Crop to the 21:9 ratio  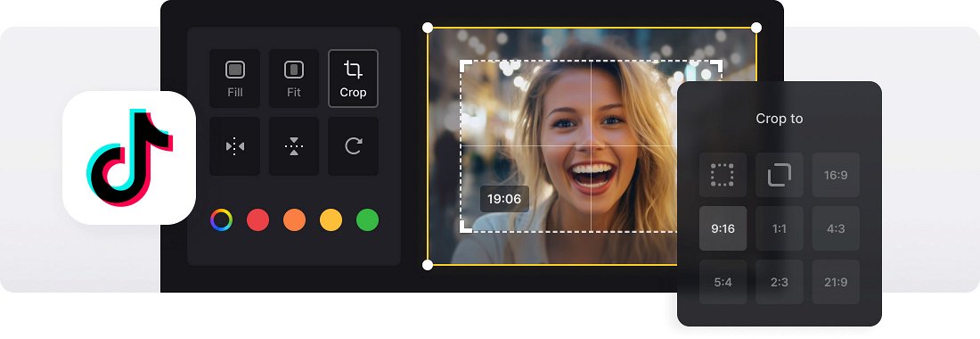[x=836, y=282]
